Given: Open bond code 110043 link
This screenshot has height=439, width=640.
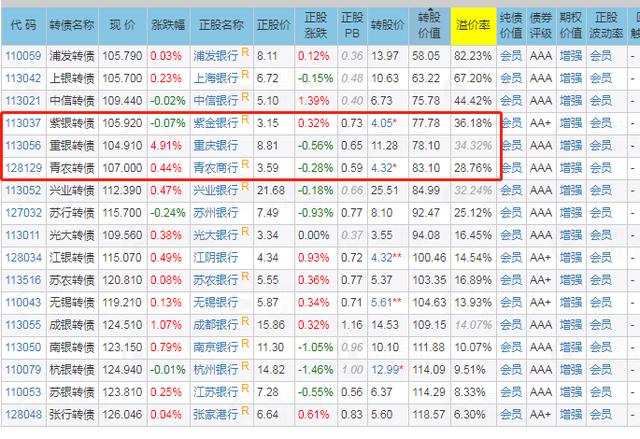Looking at the screenshot, I should [x=23, y=302].
